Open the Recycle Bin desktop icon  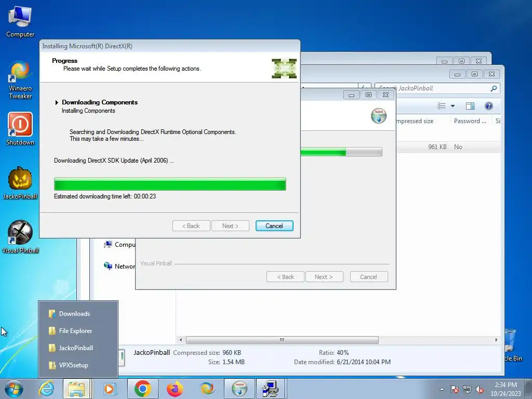[512, 344]
